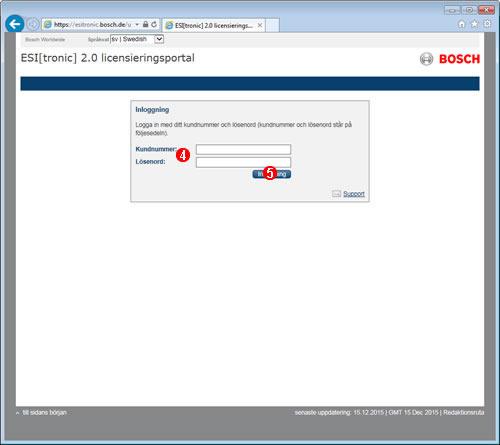Click the page refresh icon

point(154,24)
